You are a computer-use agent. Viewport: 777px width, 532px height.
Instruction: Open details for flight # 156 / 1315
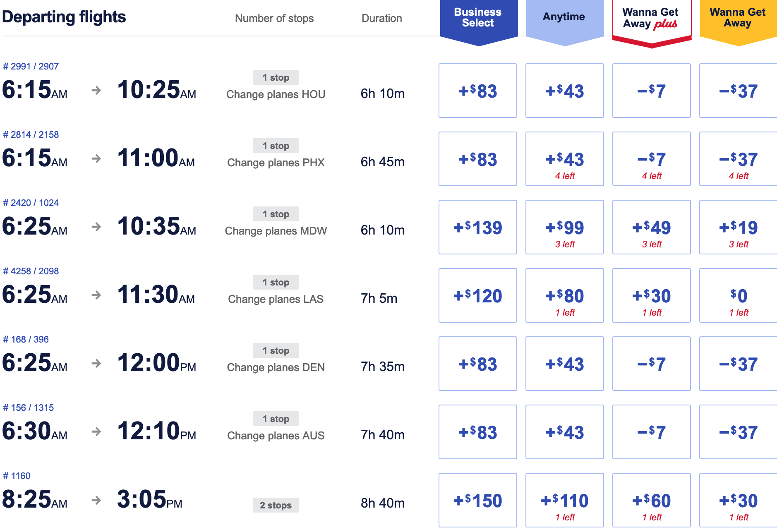pyautogui.click(x=26, y=407)
